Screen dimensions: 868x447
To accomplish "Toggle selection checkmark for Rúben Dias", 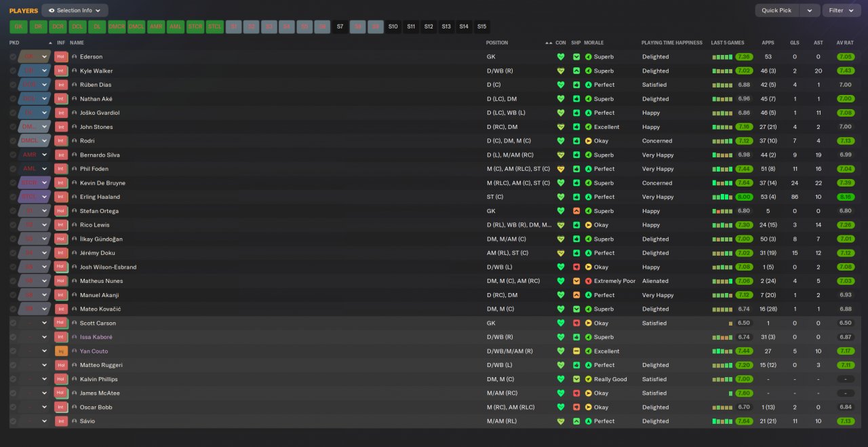I will click(x=13, y=85).
